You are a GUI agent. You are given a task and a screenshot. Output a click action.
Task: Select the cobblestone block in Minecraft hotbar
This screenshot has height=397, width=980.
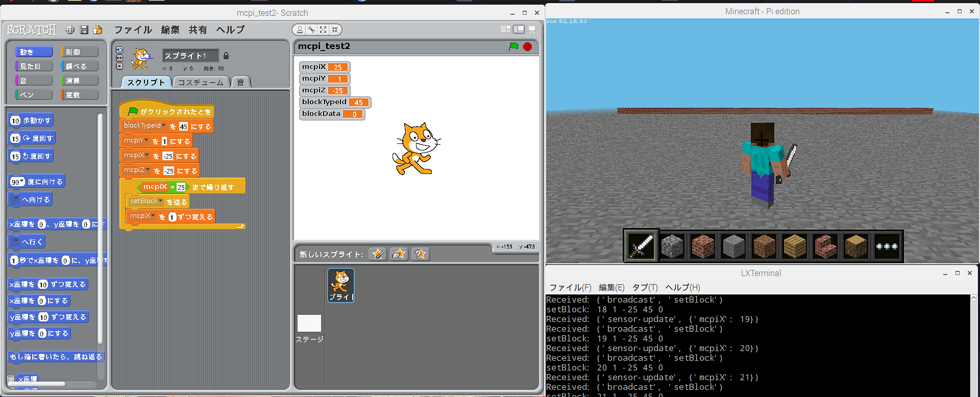672,246
